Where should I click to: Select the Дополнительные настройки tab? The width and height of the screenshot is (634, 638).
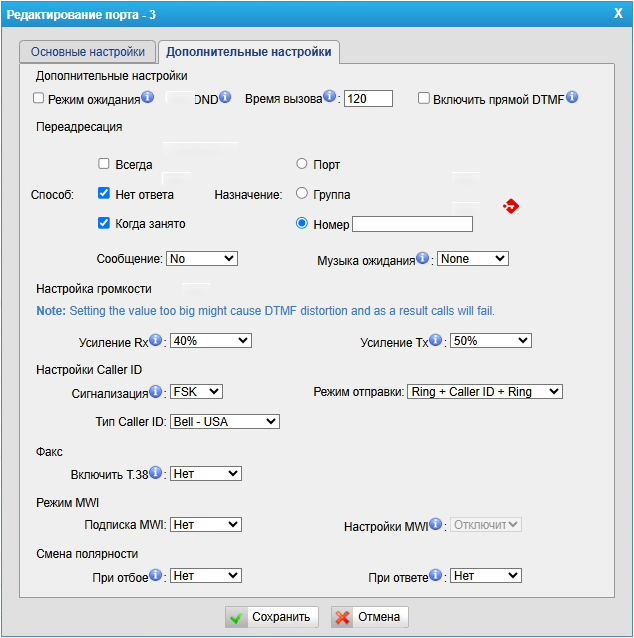[249, 52]
